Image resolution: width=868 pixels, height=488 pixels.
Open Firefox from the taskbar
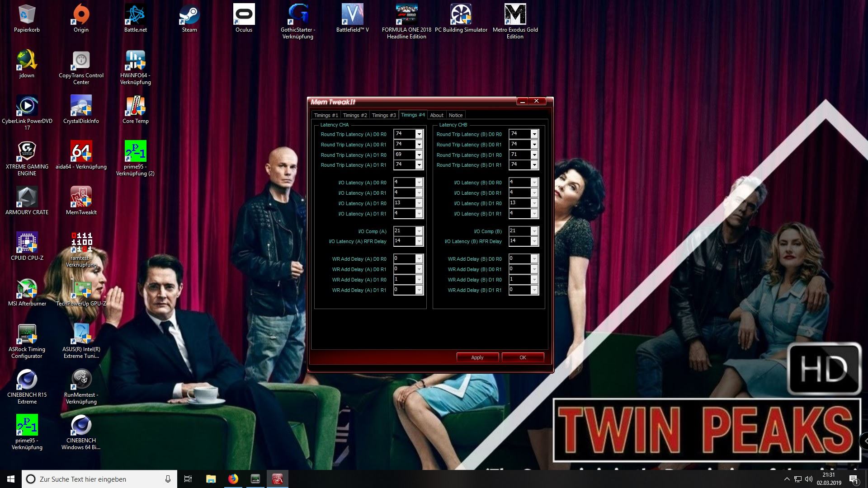[233, 479]
